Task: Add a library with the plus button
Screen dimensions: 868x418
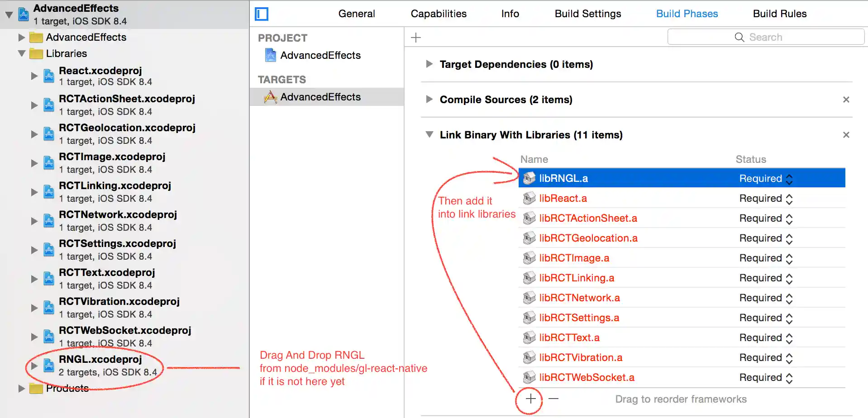Action: point(531,399)
